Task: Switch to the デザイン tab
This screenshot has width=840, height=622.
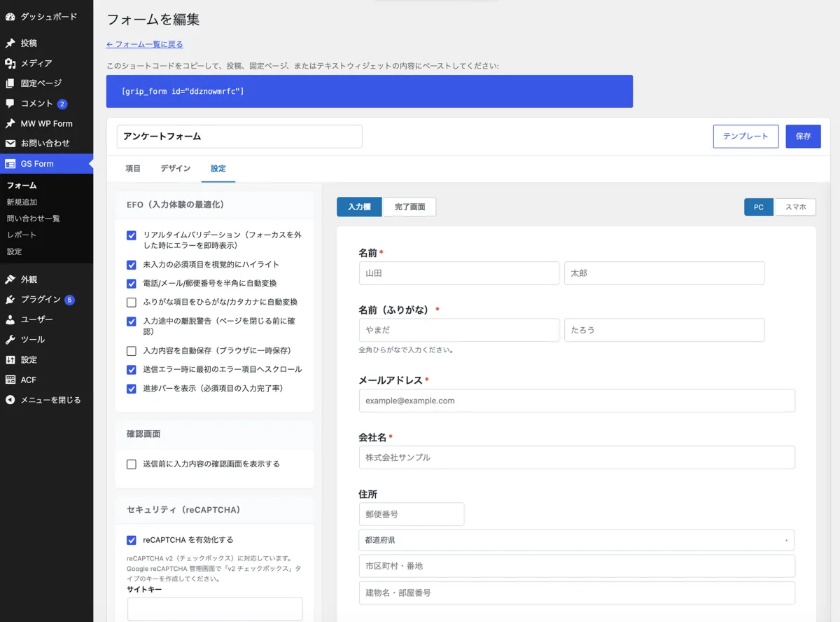Action: pyautogui.click(x=175, y=169)
